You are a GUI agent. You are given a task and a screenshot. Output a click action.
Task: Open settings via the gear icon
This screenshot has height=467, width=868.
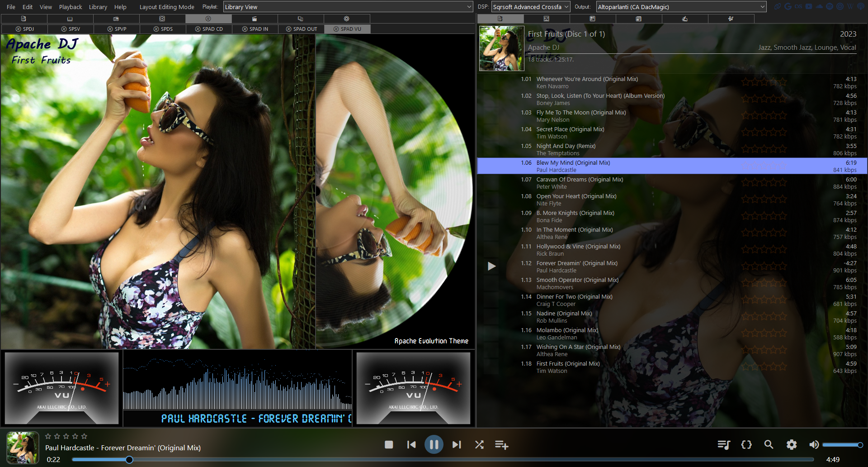click(792, 445)
